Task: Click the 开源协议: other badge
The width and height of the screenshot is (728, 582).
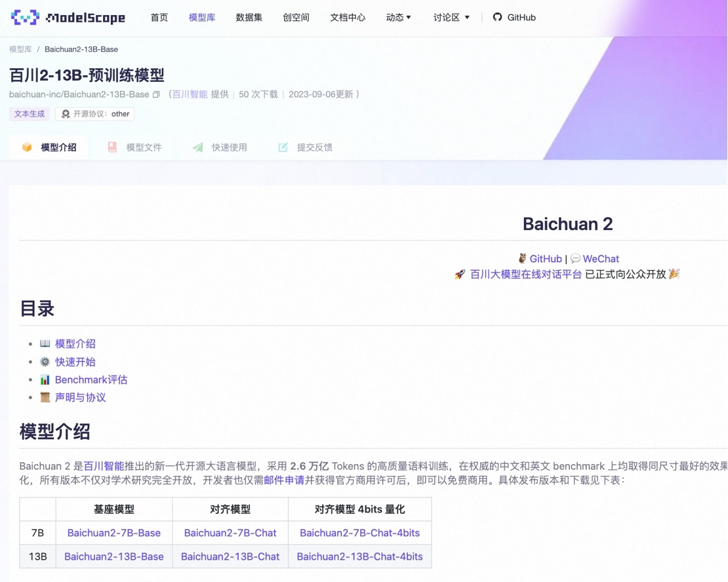Action: tap(94, 113)
